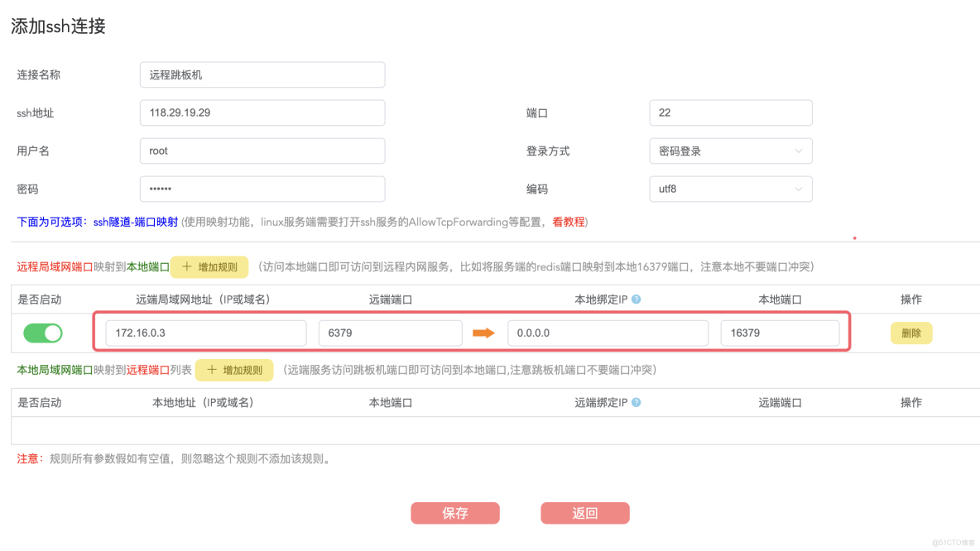Delete the mapping rule via 删除 button
Image resolution: width=980 pixels, height=551 pixels.
(x=911, y=333)
